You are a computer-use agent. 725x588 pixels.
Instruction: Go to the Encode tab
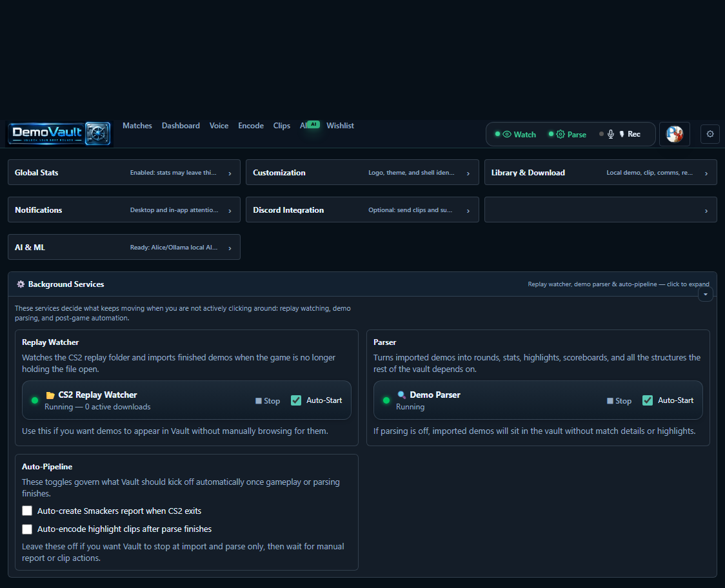(251, 126)
